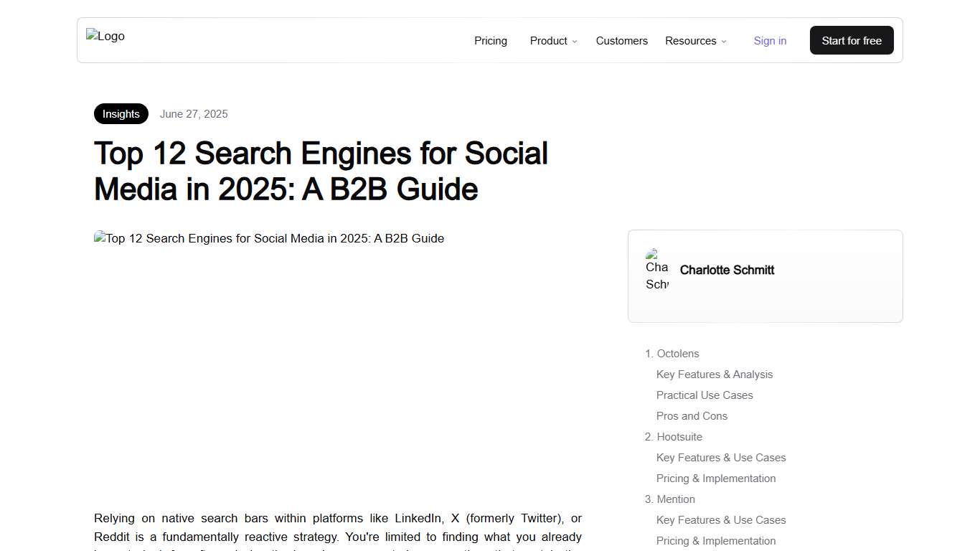Click the Insights category badge
Screen dimensions: 980x551
(121, 113)
